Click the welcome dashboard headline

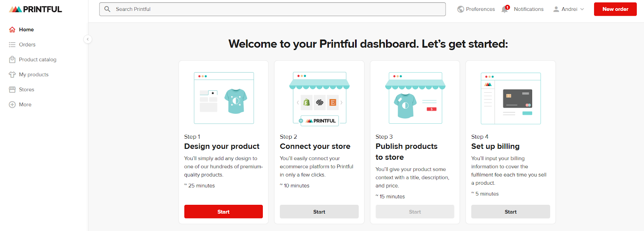tap(368, 44)
